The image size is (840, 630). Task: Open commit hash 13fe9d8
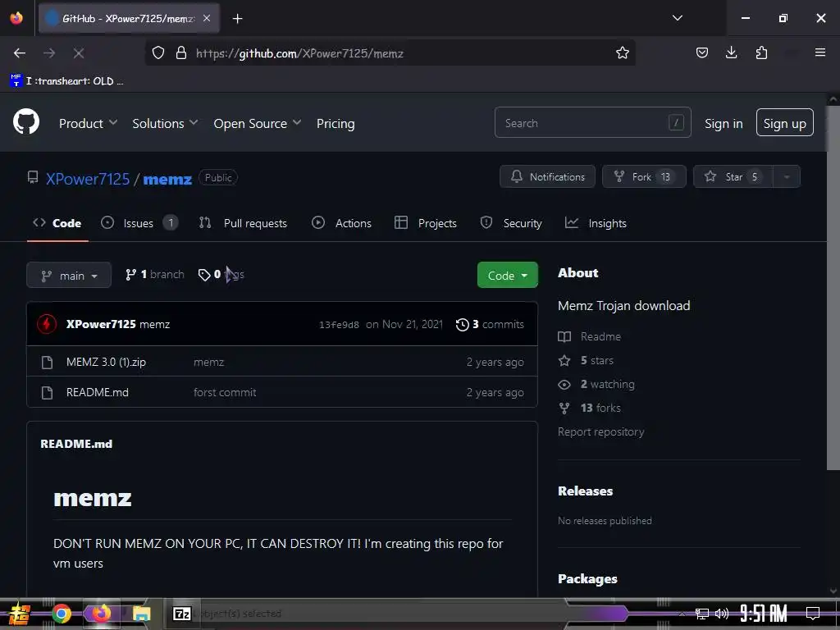point(339,325)
